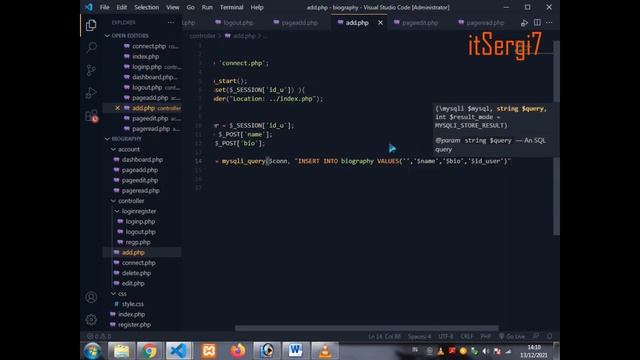Image resolution: width=640 pixels, height=360 pixels.
Task: Open the Extensions view
Action: 91,116
